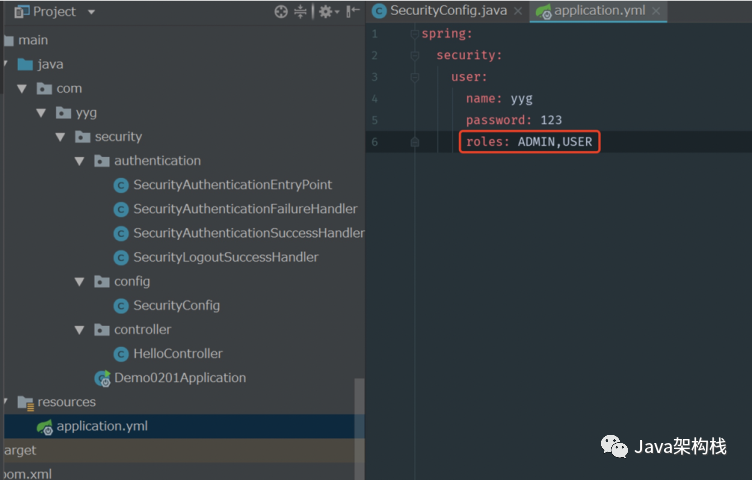Select the target folder row
This screenshot has height=480, width=752.
(182, 450)
